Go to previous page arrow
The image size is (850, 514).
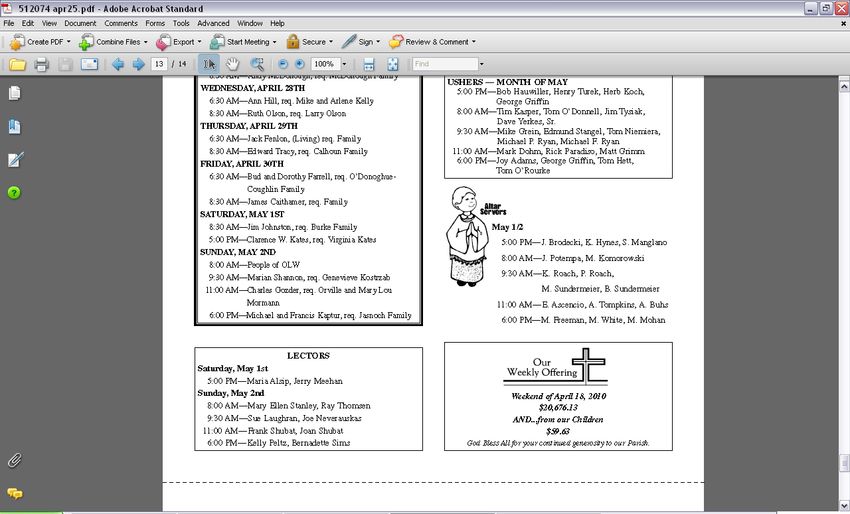coord(118,65)
